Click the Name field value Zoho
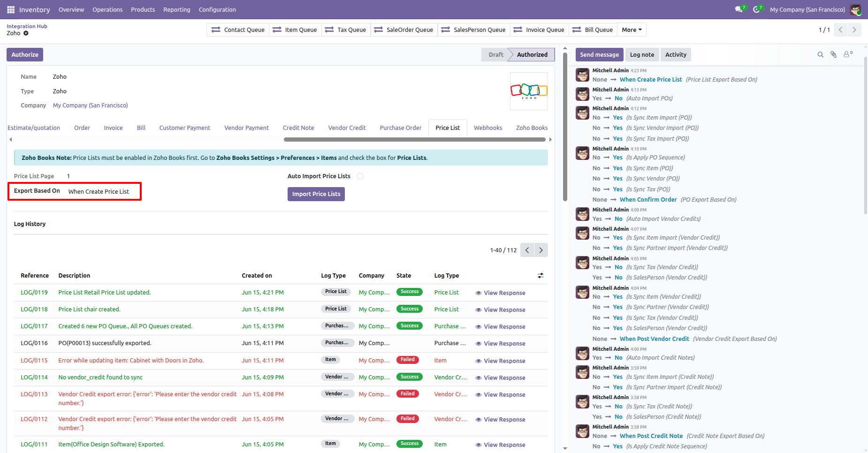Screen dimensions: 868x453 (x=60, y=77)
